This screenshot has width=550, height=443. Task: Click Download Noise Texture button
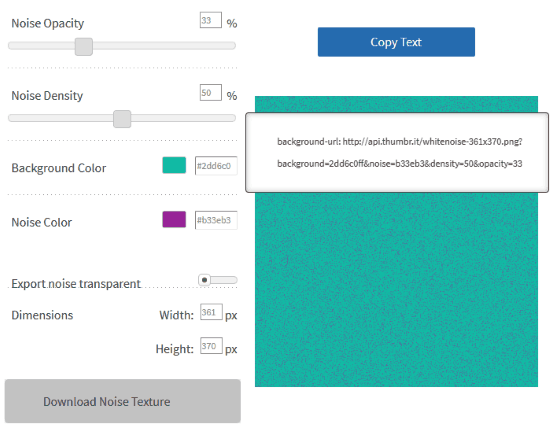point(123,401)
